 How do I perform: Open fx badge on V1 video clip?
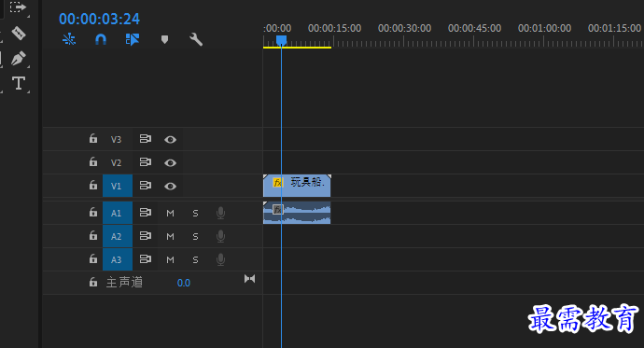tap(278, 182)
